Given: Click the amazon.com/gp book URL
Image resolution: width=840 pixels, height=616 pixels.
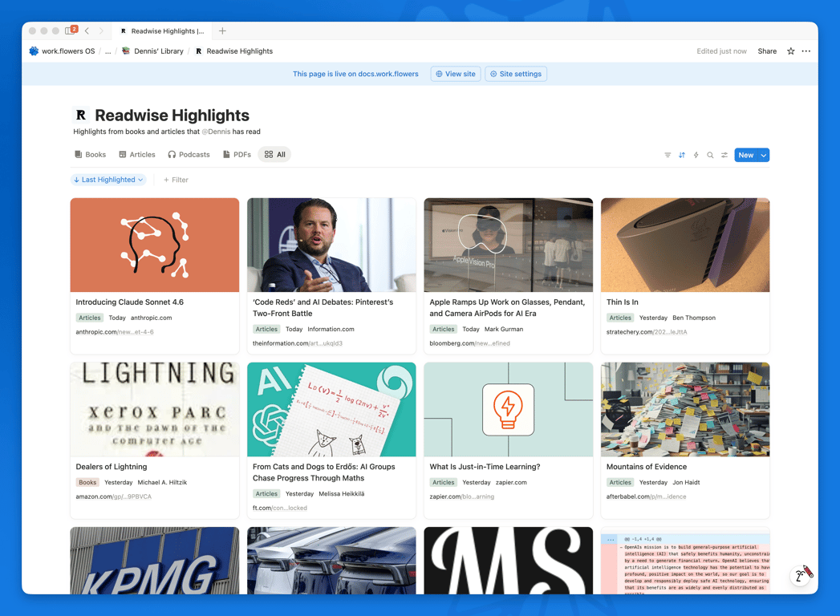Looking at the screenshot, I should (x=114, y=496).
